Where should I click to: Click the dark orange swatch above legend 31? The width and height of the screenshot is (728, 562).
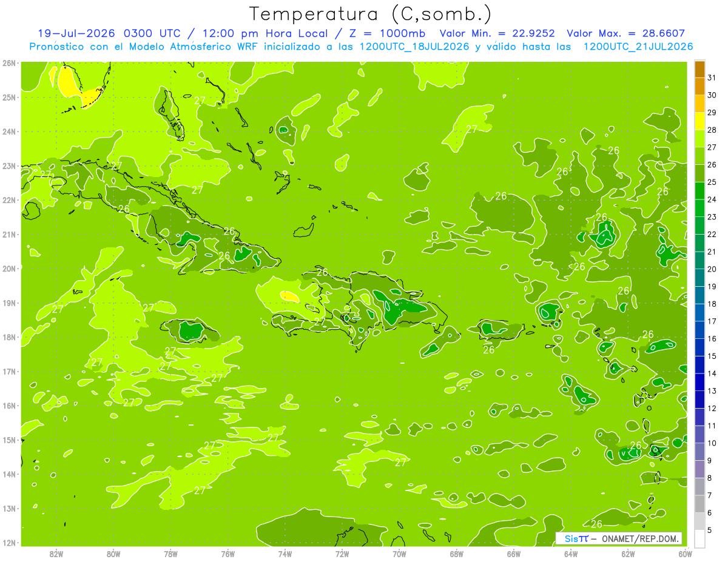(699, 69)
